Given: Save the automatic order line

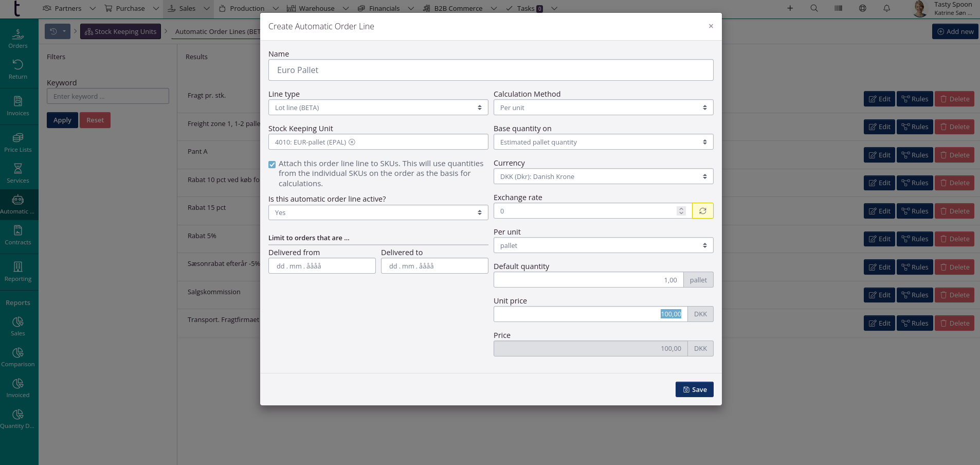Looking at the screenshot, I should [x=694, y=389].
